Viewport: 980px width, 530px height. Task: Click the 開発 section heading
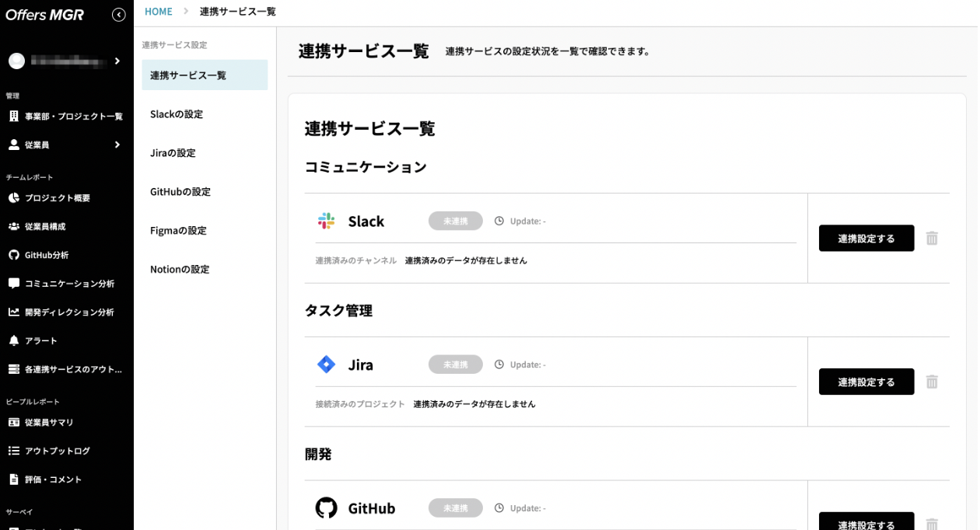tap(318, 455)
